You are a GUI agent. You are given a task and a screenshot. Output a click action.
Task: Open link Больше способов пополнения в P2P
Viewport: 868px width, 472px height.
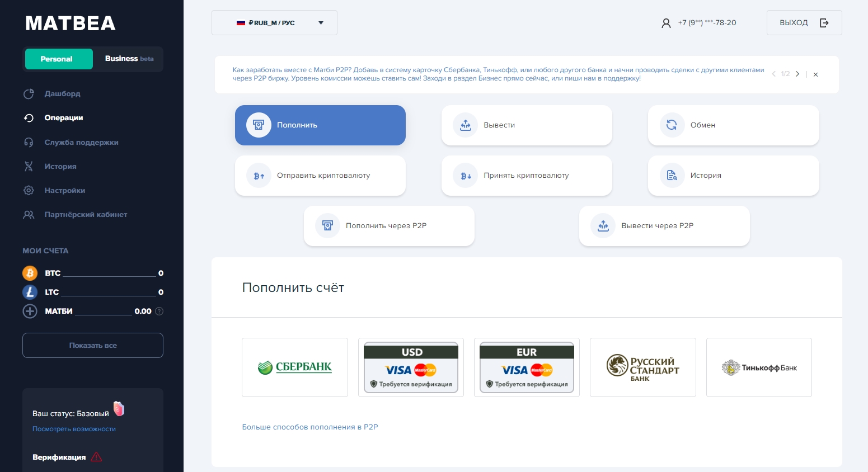(x=309, y=427)
